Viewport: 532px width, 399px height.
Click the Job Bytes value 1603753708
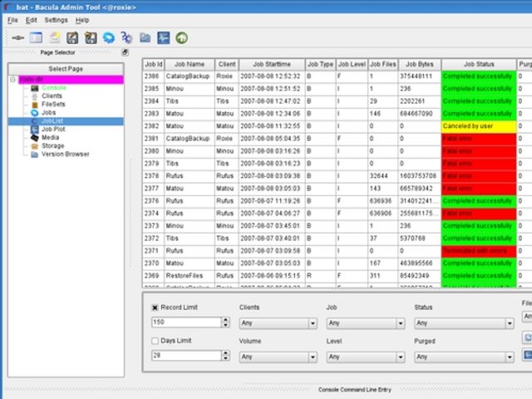(419, 176)
